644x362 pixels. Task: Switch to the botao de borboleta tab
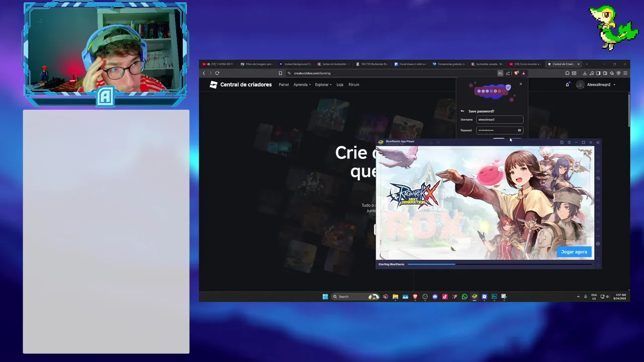[333, 64]
